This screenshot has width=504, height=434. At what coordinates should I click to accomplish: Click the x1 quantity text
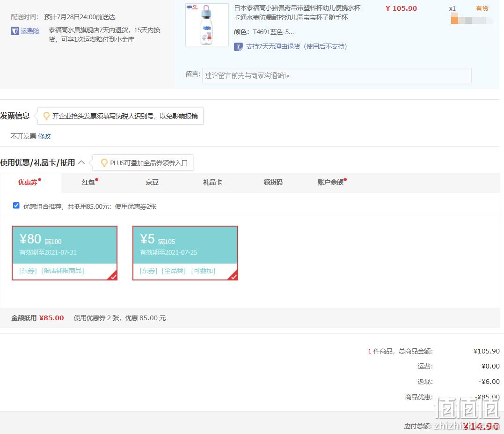[452, 9]
